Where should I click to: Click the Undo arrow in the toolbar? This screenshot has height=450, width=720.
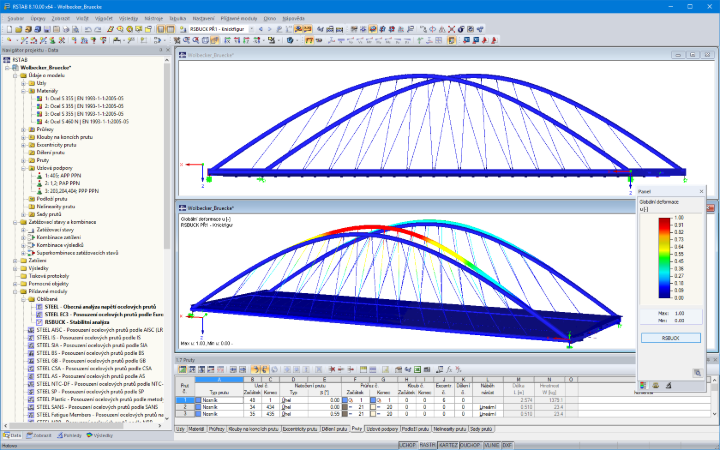[88, 29]
